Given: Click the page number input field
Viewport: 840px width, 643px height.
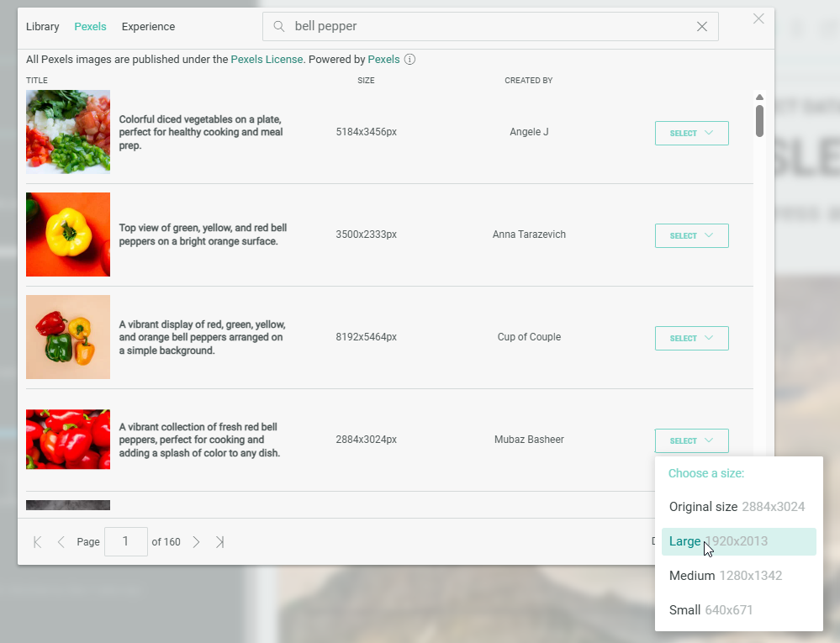Looking at the screenshot, I should coord(125,542).
